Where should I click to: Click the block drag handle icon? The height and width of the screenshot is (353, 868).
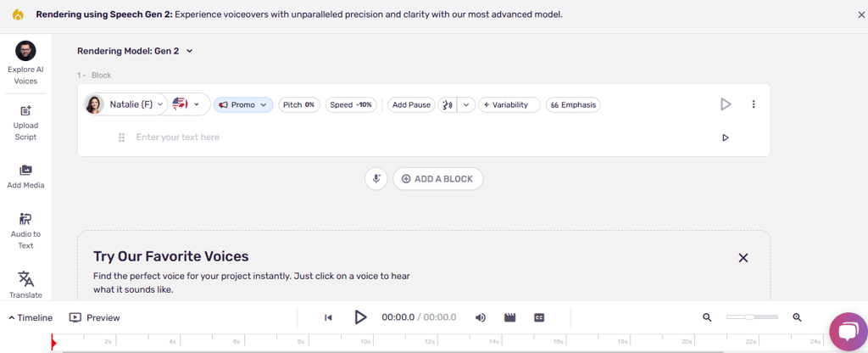coord(122,137)
